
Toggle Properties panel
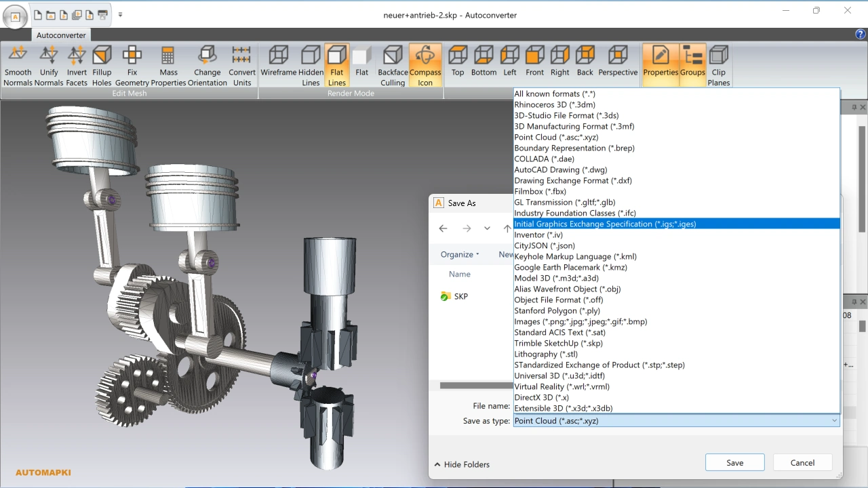point(660,66)
